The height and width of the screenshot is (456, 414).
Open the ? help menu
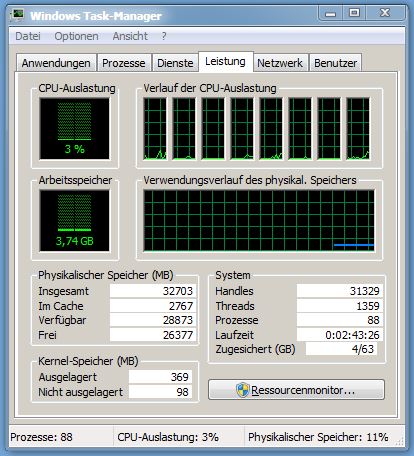pos(164,36)
